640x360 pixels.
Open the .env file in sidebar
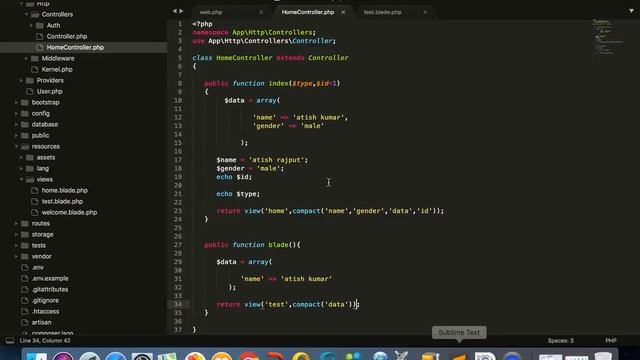coord(38,268)
